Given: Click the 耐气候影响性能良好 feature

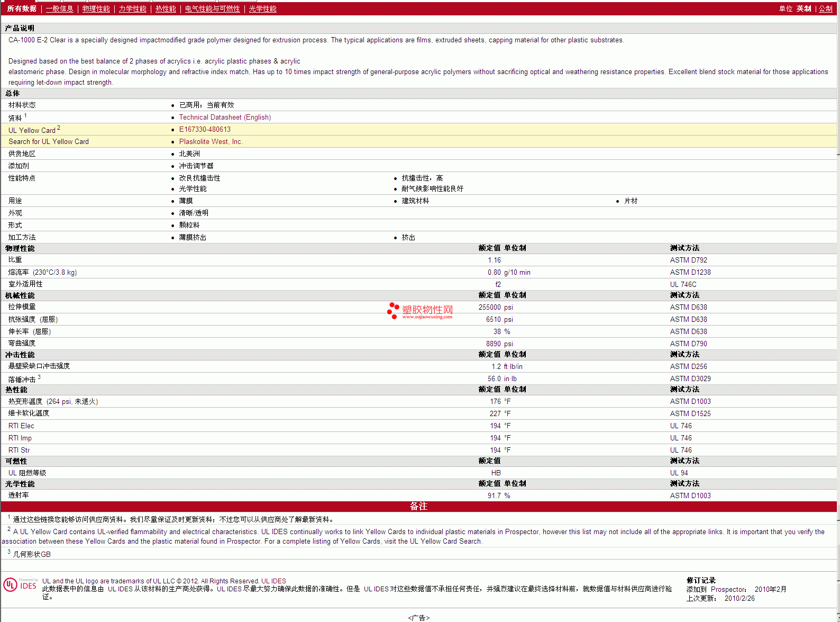Looking at the screenshot, I should pyautogui.click(x=432, y=189).
